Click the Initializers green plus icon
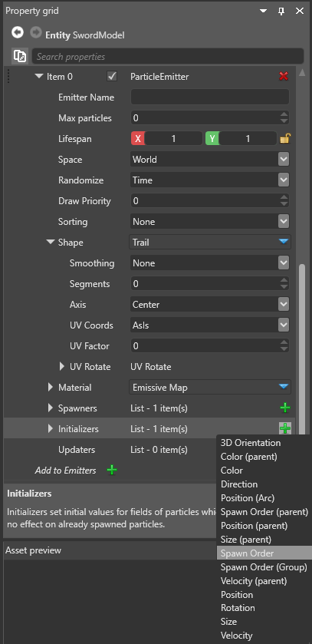The width and height of the screenshot is (312, 644). pyautogui.click(x=285, y=429)
